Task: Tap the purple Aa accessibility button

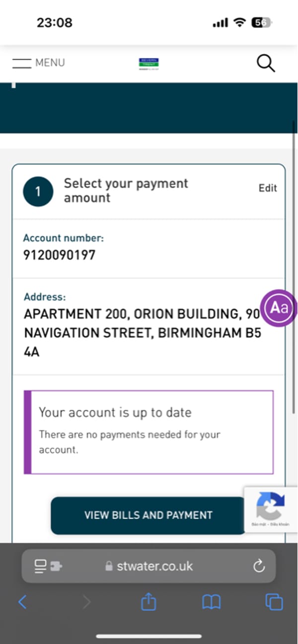Action: click(x=279, y=308)
